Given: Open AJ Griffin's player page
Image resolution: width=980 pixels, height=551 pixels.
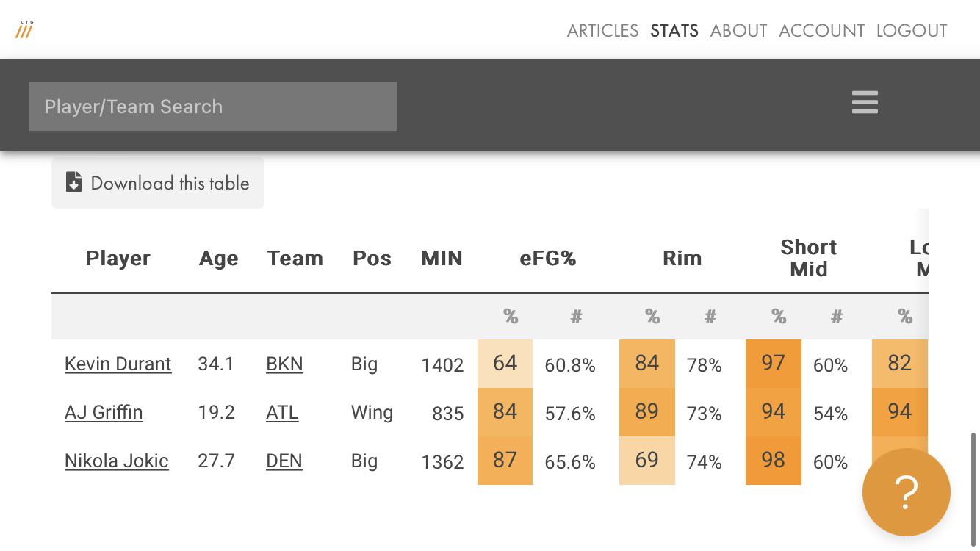Looking at the screenshot, I should tap(104, 412).
